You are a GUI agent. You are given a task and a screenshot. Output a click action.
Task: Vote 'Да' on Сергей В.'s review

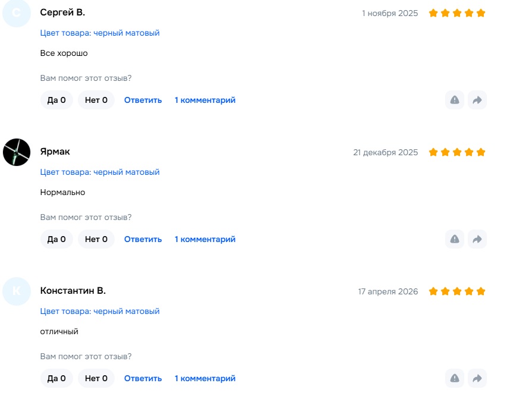tap(56, 100)
